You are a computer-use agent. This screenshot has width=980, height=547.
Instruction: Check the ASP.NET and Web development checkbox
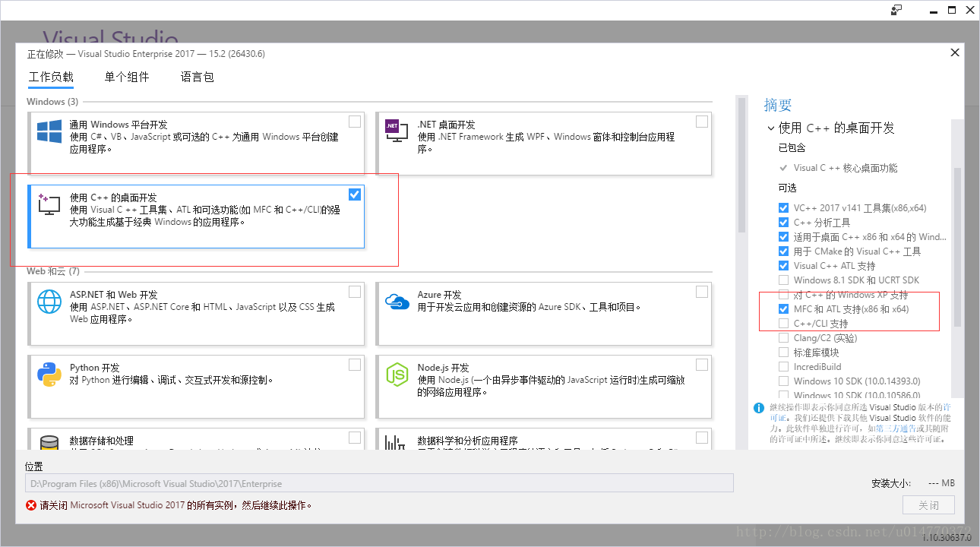[x=355, y=292]
